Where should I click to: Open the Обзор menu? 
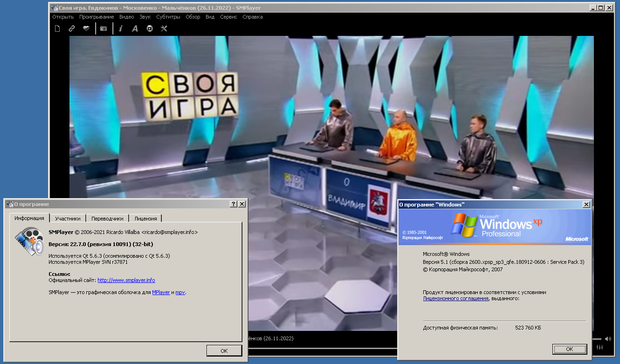[x=193, y=17]
